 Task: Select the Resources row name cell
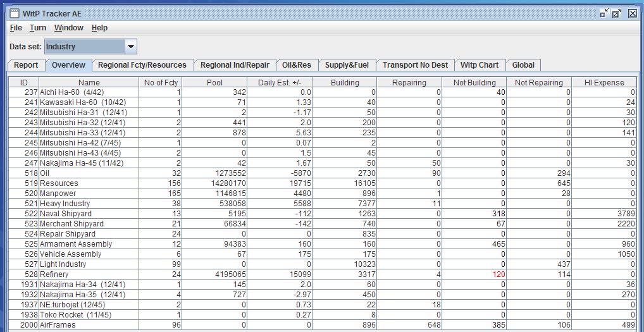tap(89, 183)
